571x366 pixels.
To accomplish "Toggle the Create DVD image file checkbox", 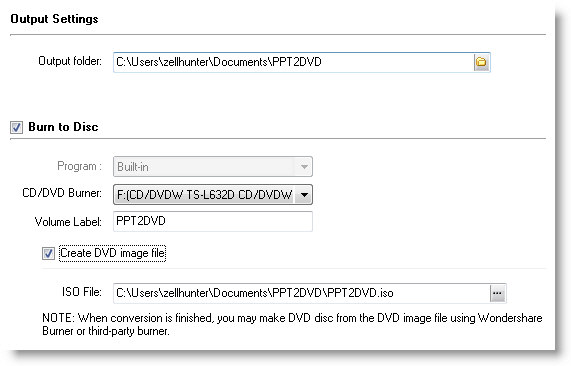I will (48, 253).
